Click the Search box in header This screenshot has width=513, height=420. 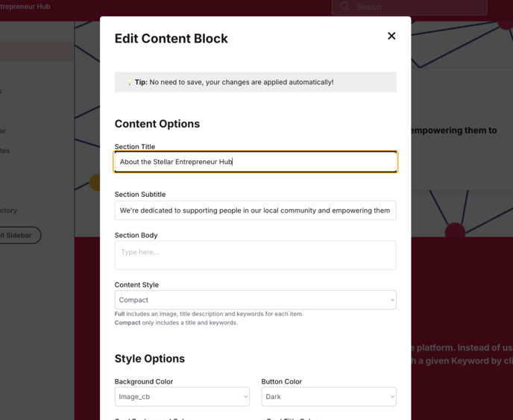409,7
